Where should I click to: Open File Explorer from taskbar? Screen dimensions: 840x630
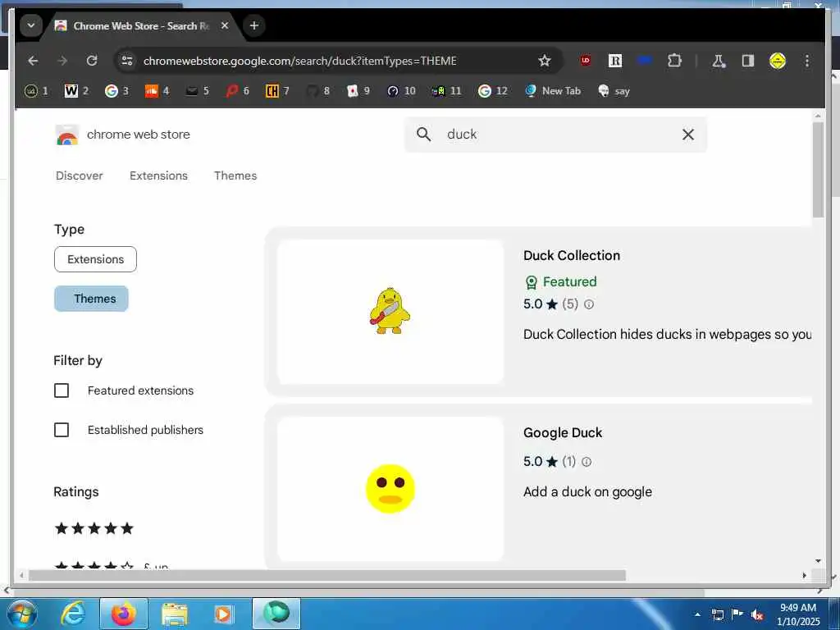point(175,614)
